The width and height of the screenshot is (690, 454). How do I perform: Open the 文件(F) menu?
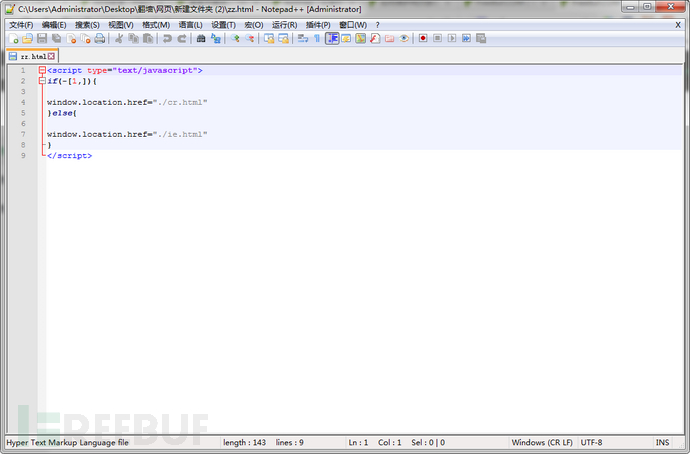21,25
